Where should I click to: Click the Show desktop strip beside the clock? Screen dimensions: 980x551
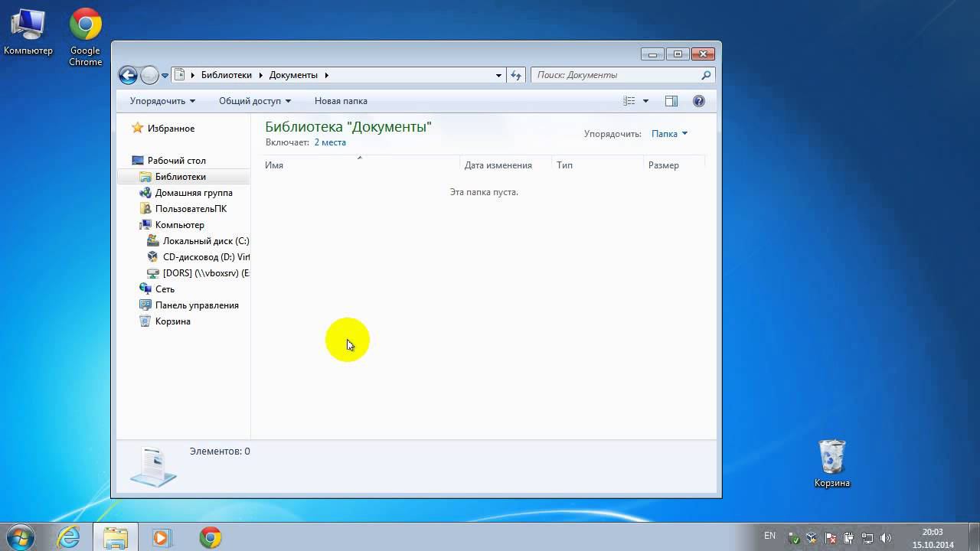point(974,537)
